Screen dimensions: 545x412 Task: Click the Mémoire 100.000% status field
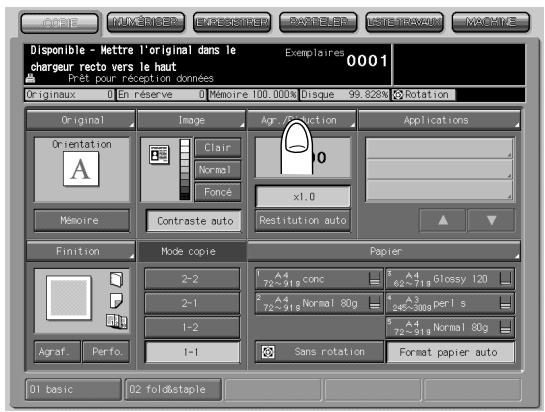(253, 95)
